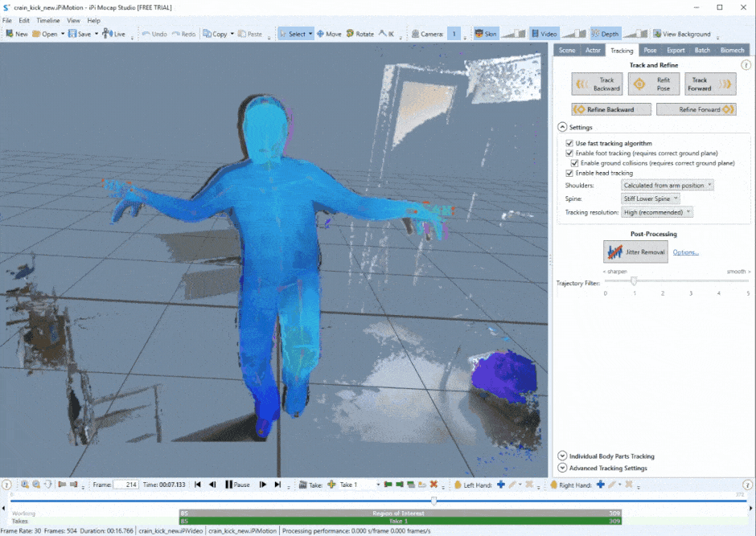Activate the IK tool
The width and height of the screenshot is (756, 536).
point(386,34)
